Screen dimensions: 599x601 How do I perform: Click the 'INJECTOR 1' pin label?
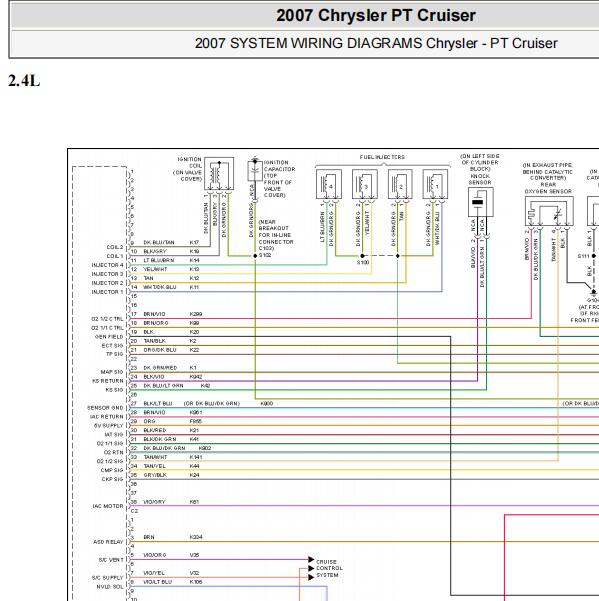[x=107, y=292]
